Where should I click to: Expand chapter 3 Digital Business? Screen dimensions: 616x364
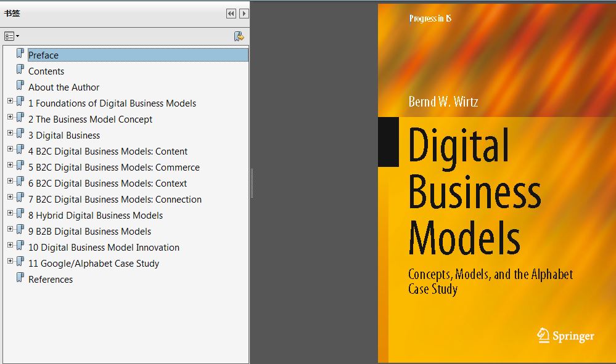click(10, 133)
